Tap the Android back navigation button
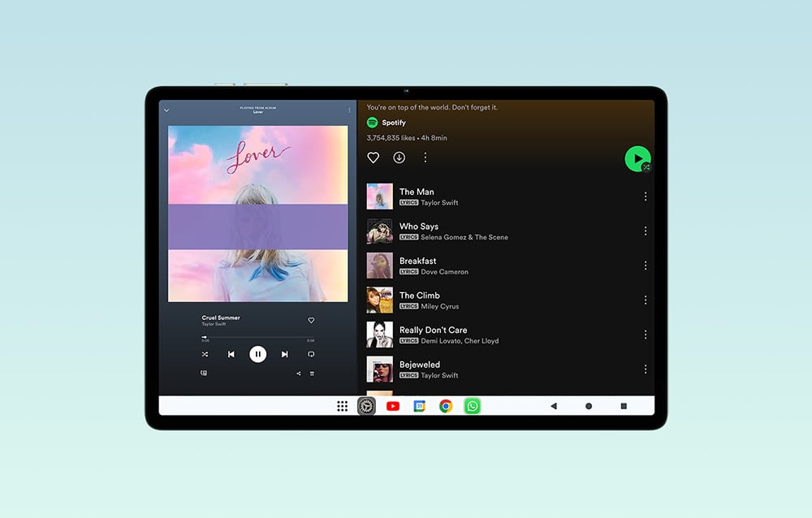This screenshot has width=812, height=518. tap(554, 406)
